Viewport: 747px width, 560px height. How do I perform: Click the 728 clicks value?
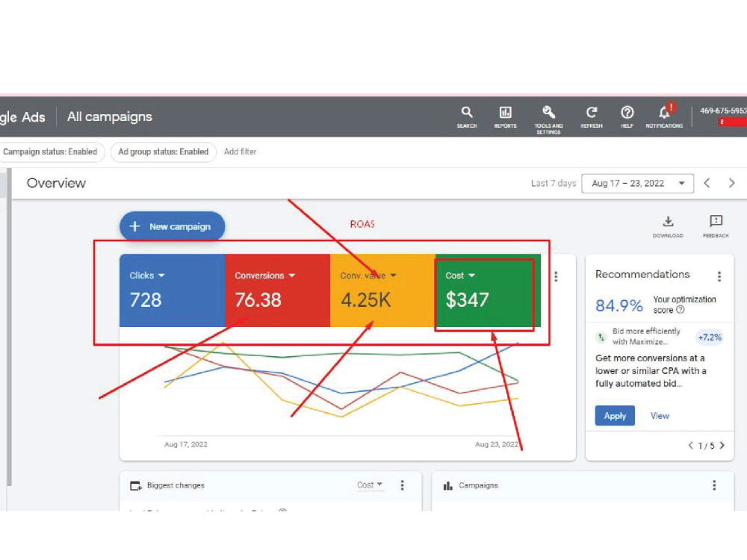click(x=146, y=300)
